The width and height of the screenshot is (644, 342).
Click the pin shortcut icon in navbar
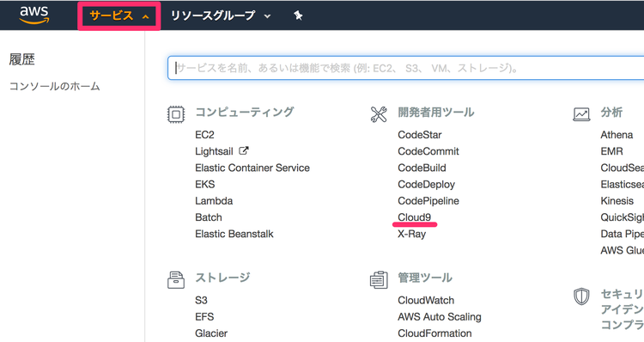point(298,15)
